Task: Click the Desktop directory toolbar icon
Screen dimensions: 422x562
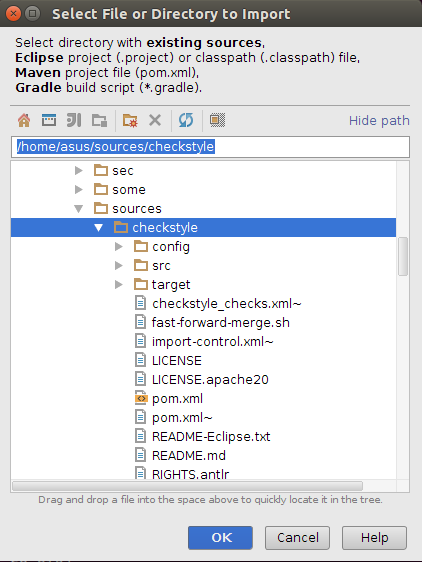Action: (x=49, y=120)
